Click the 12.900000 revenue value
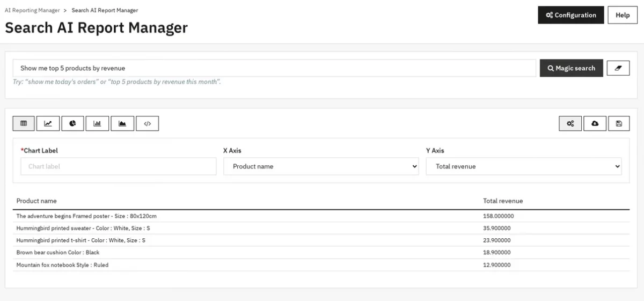644x301 pixels. click(x=497, y=265)
